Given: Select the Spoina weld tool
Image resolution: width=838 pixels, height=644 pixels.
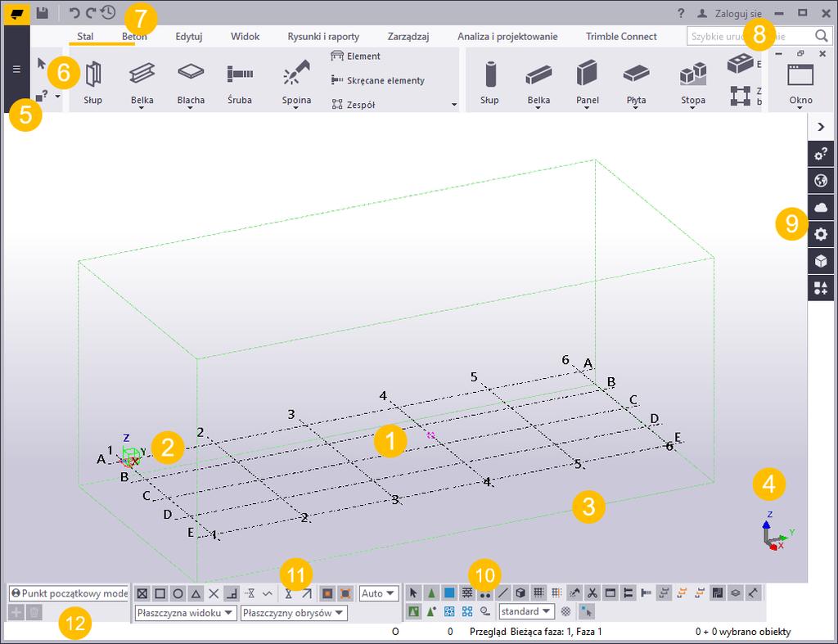Looking at the screenshot, I should coord(296,82).
